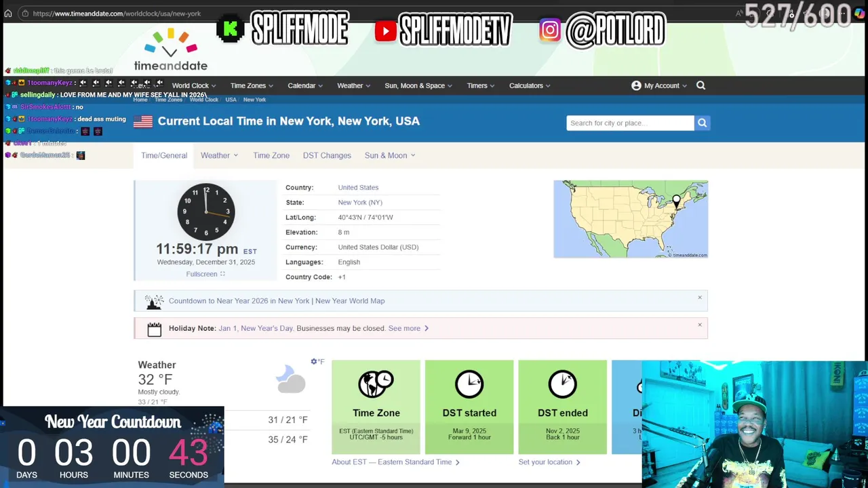Click the 35 / 24 °F forecast value
Screen dimensions: 868x488
tap(288, 440)
